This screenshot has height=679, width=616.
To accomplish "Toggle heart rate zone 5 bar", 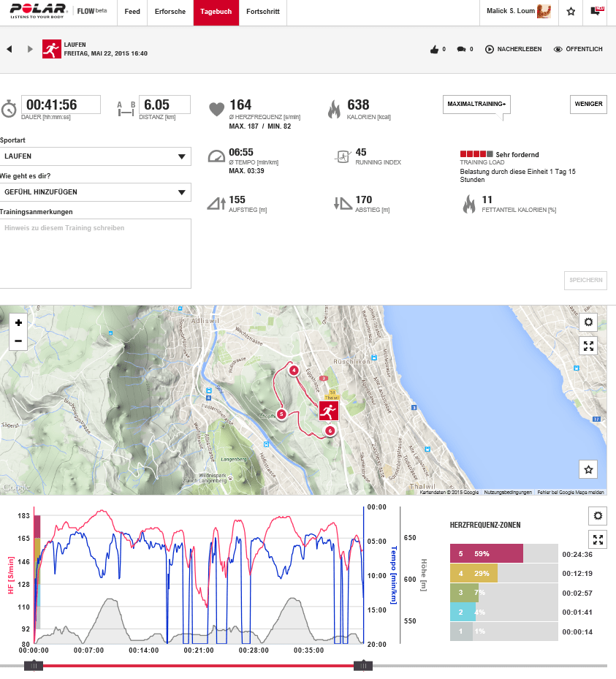I will coord(486,554).
